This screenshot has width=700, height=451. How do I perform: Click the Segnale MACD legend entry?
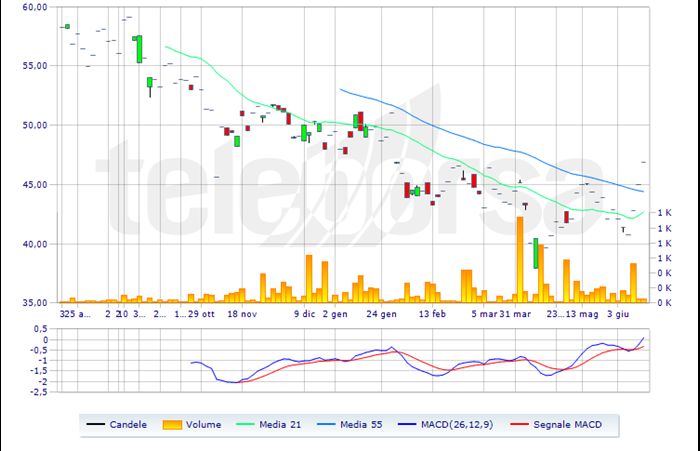click(556, 425)
